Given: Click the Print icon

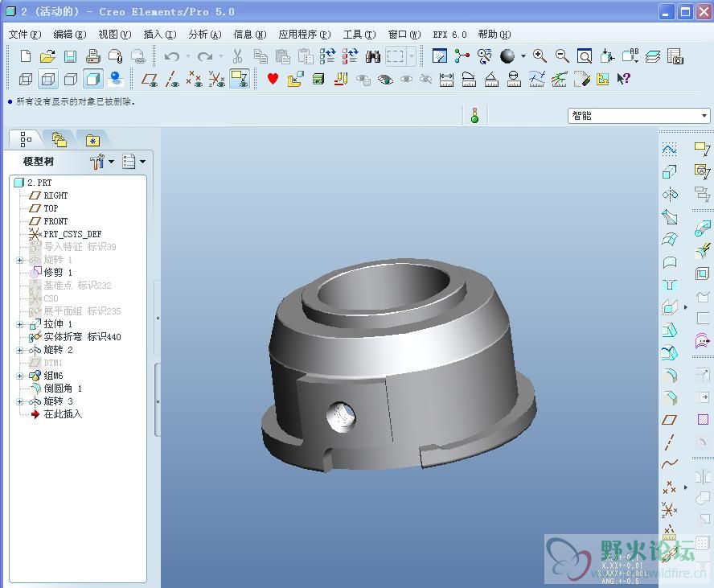Looking at the screenshot, I should 93,56.
